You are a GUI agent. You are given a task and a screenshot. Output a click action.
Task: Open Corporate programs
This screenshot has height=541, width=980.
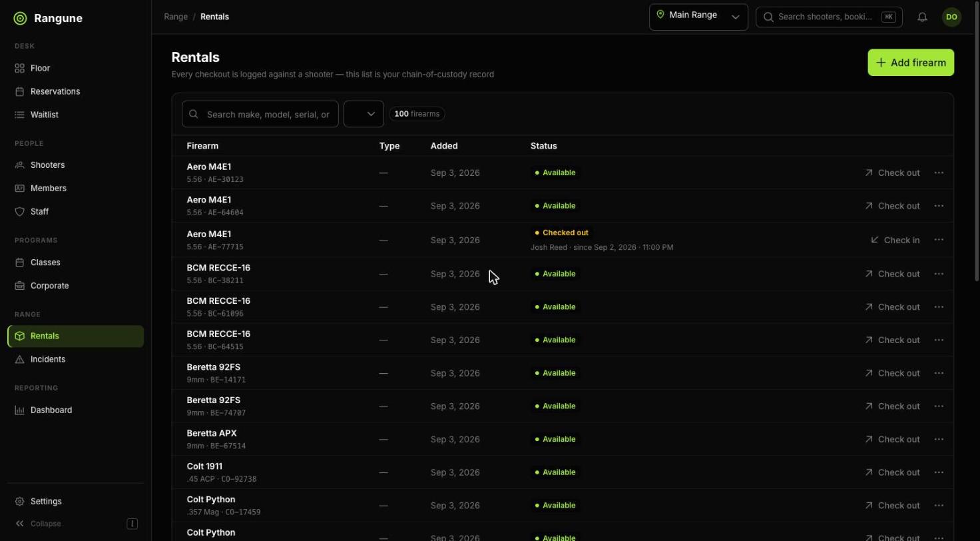[x=75, y=285]
